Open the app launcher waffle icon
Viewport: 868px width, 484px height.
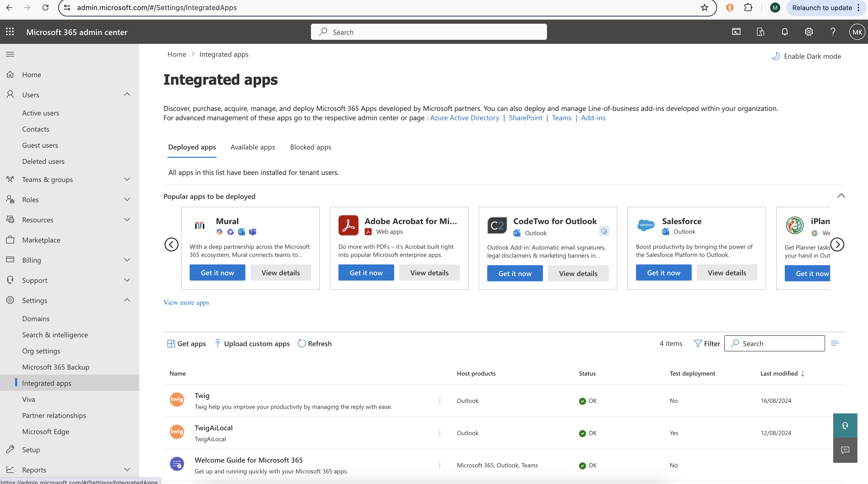pyautogui.click(x=10, y=32)
